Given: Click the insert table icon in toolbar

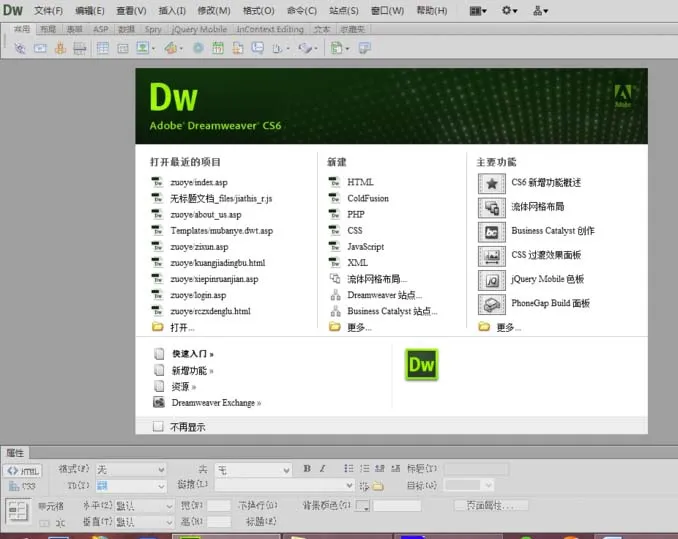Looking at the screenshot, I should pyautogui.click(x=102, y=48).
